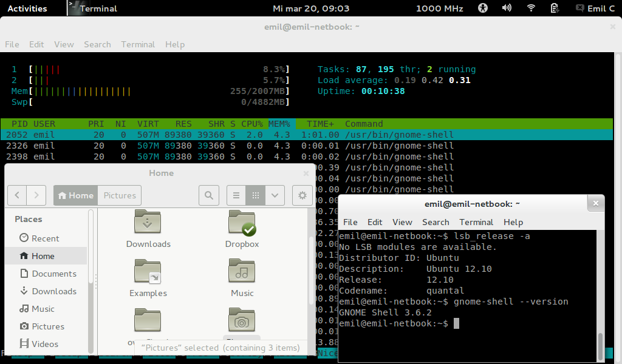Open the gear settings menu in Files
Image resolution: width=622 pixels, height=364 pixels.
click(x=302, y=195)
